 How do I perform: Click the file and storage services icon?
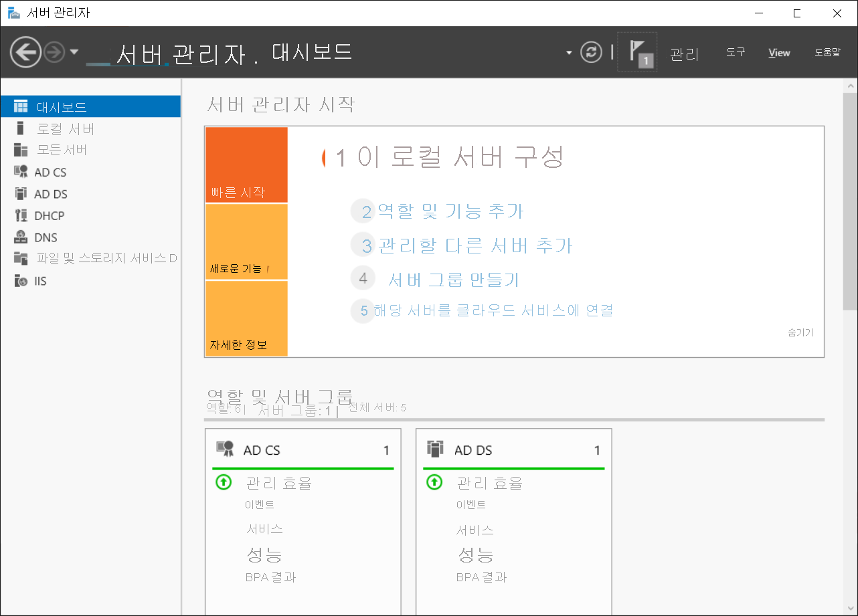pos(21,258)
